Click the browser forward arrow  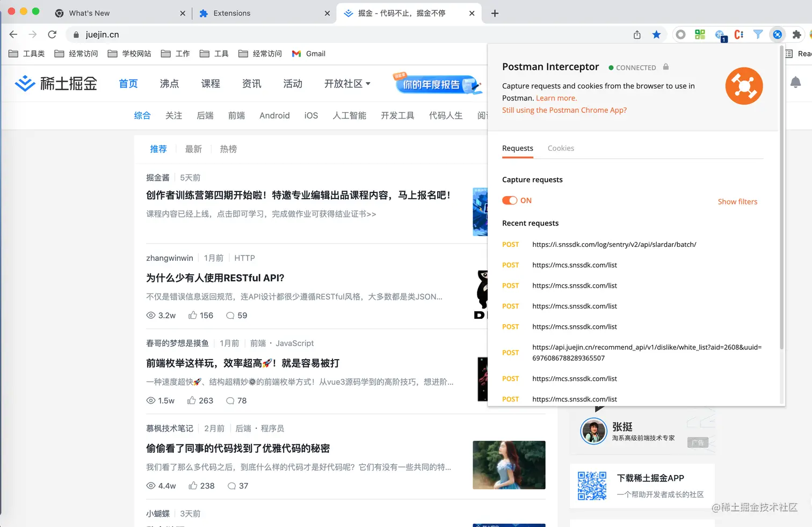pos(33,34)
